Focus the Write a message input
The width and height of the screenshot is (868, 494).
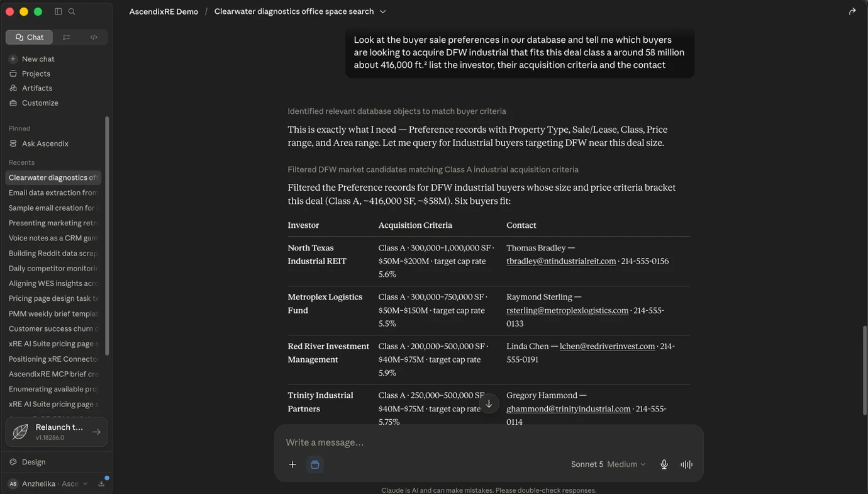(x=489, y=442)
